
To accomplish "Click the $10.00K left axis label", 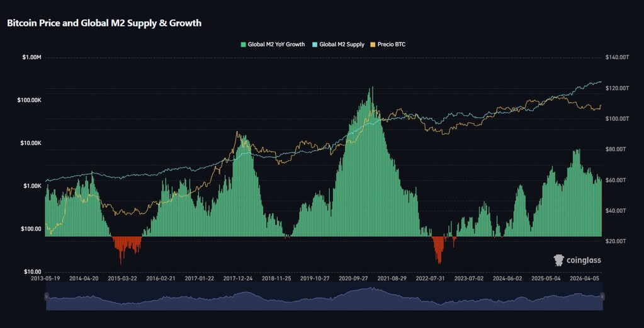I will pyautogui.click(x=31, y=144).
